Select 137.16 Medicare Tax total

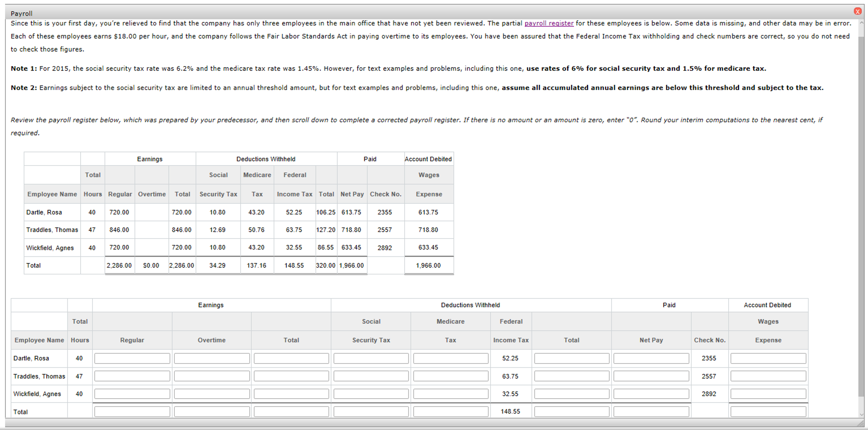click(x=257, y=265)
